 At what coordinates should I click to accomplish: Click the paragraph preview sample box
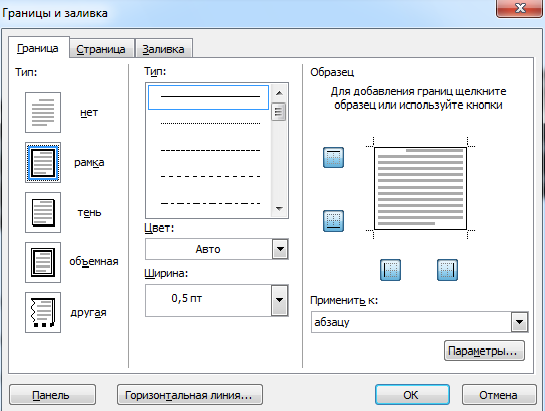pyautogui.click(x=420, y=188)
